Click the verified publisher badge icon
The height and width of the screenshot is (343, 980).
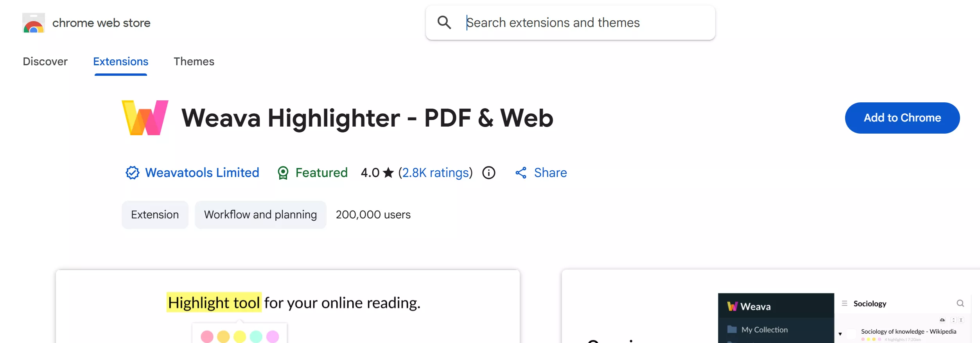[x=132, y=173]
